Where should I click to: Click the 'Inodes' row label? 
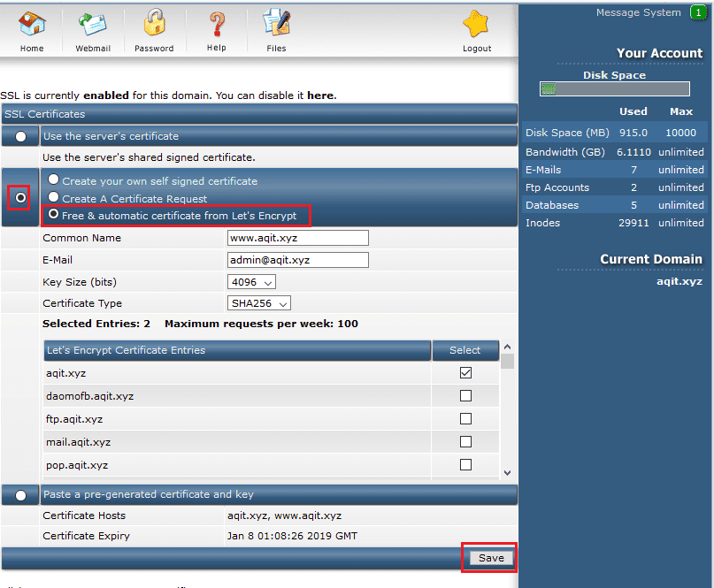pyautogui.click(x=542, y=223)
